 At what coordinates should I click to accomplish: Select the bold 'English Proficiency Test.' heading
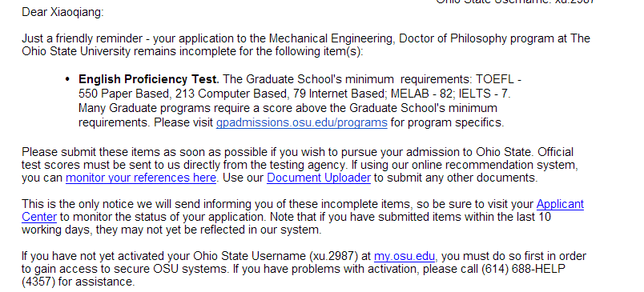[x=149, y=79]
